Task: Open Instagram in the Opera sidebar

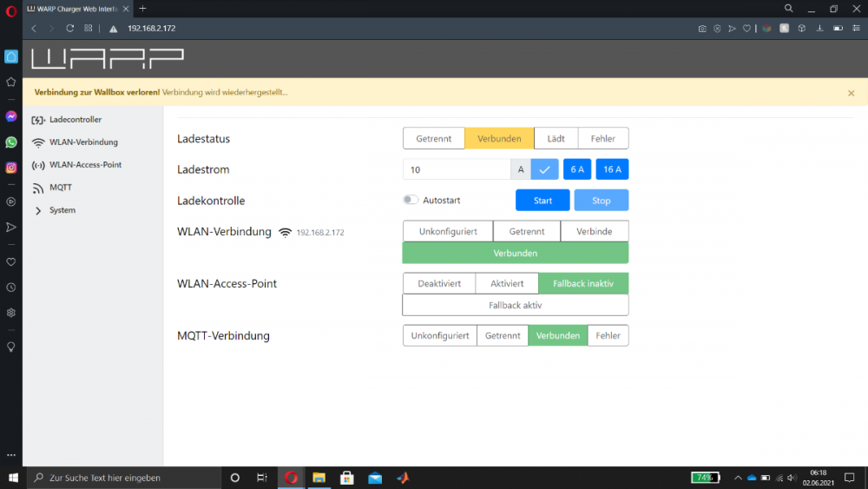Action: click(x=11, y=168)
